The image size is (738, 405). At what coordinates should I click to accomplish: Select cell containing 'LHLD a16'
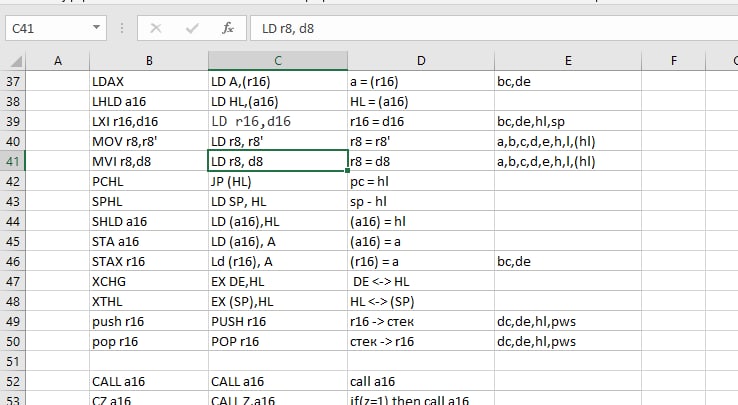[x=149, y=101]
